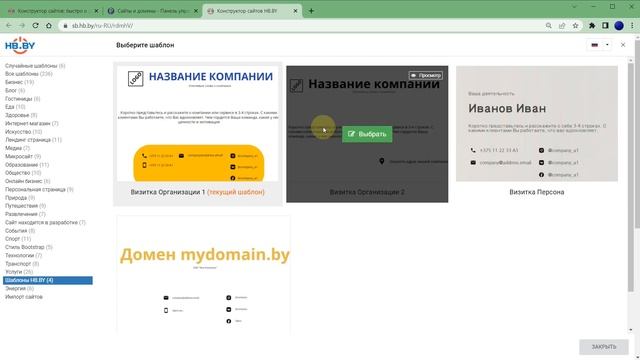Click the green Выбрать button
640x360 pixels.
[x=367, y=134]
